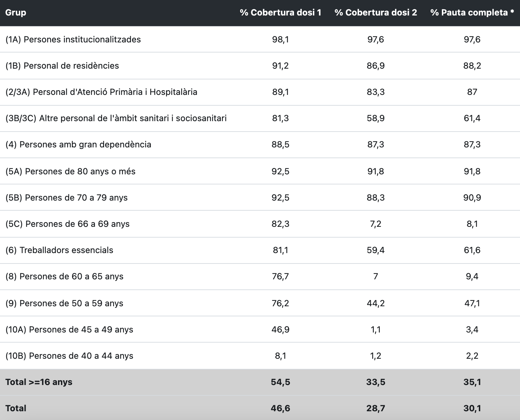Sort by % Cobertura dosi 1 header
Screen dimensions: 520x420
pos(280,13)
